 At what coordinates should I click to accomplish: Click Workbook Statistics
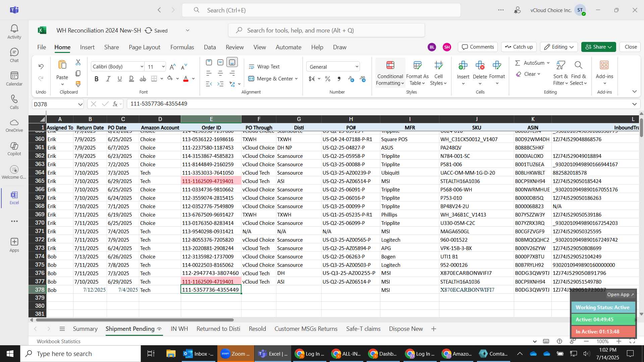(x=59, y=341)
